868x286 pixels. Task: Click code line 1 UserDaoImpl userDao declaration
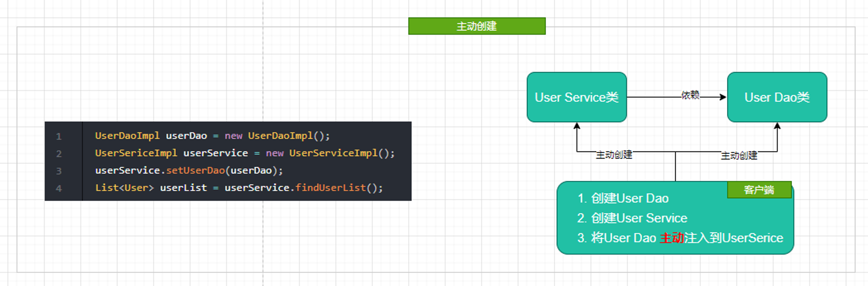coord(212,136)
